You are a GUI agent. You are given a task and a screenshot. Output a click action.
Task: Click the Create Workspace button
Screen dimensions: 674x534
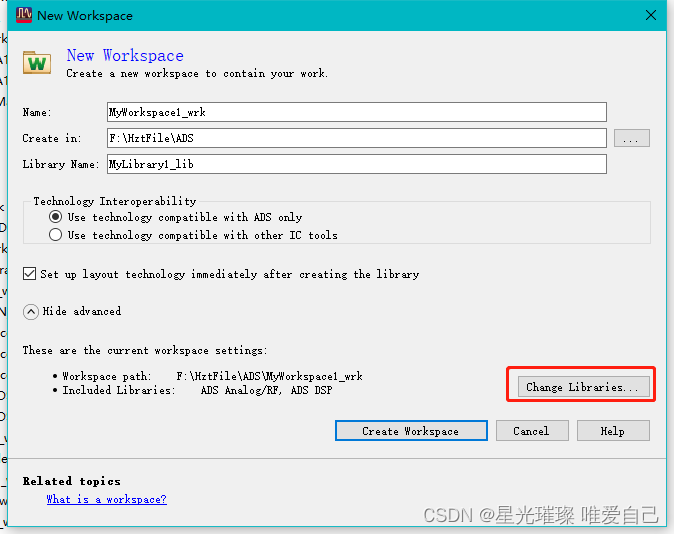point(411,431)
